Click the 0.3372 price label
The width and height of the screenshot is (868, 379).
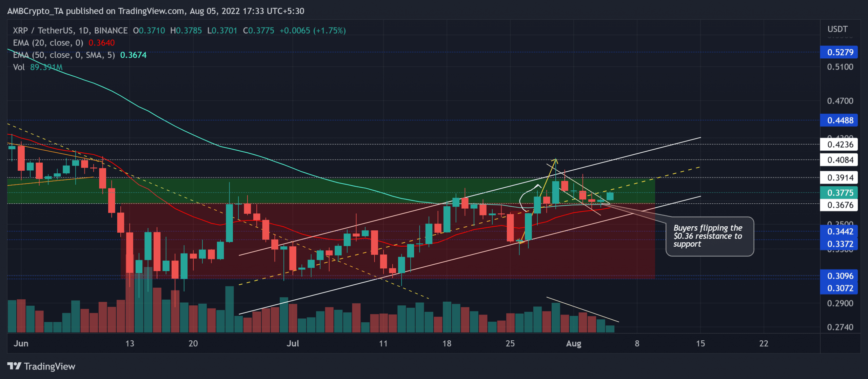839,244
